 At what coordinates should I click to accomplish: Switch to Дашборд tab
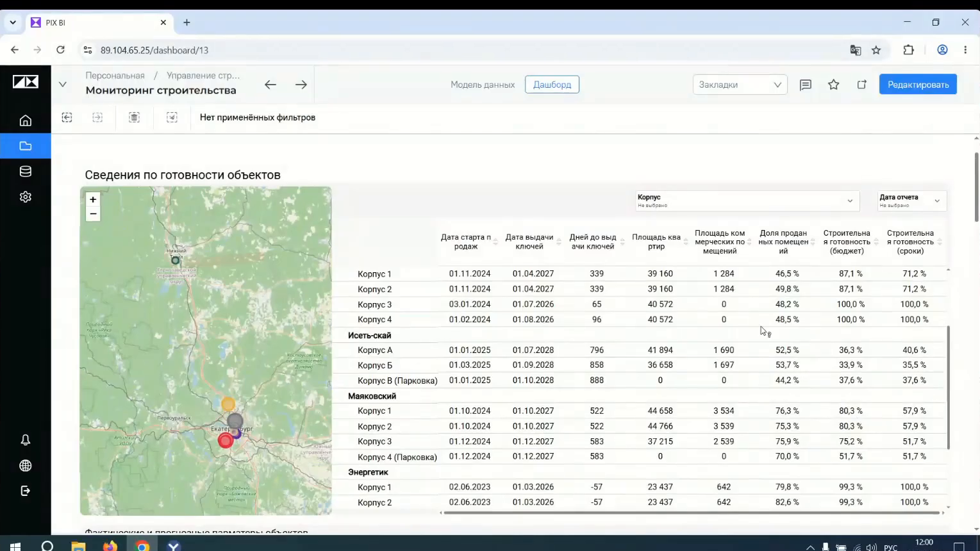coord(552,85)
